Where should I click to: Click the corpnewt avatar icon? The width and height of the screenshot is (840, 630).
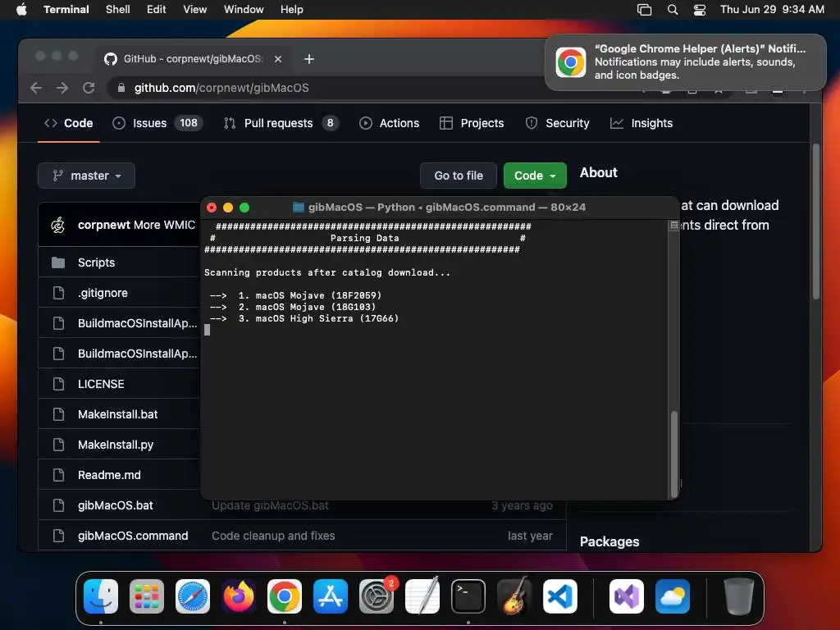(x=58, y=225)
